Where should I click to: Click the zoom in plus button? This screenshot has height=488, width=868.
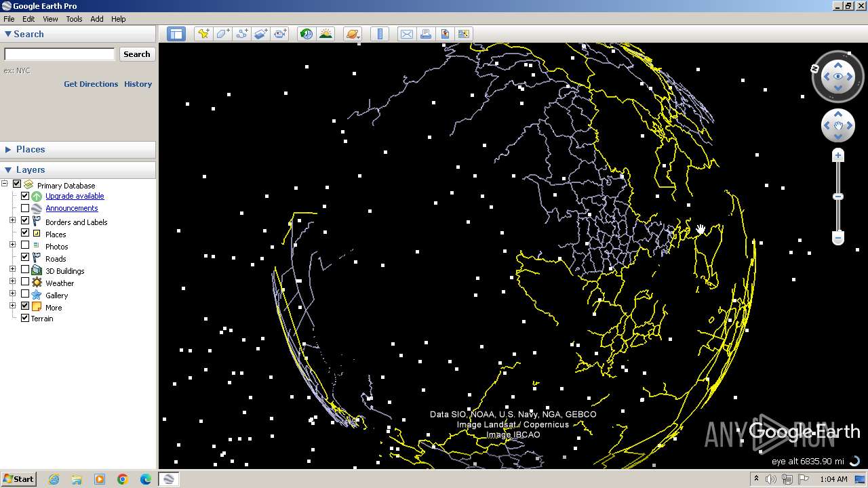(x=838, y=156)
